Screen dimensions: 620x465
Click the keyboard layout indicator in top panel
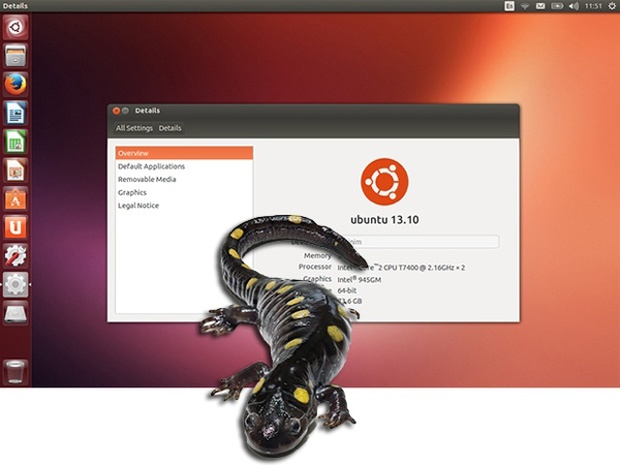[509, 6]
